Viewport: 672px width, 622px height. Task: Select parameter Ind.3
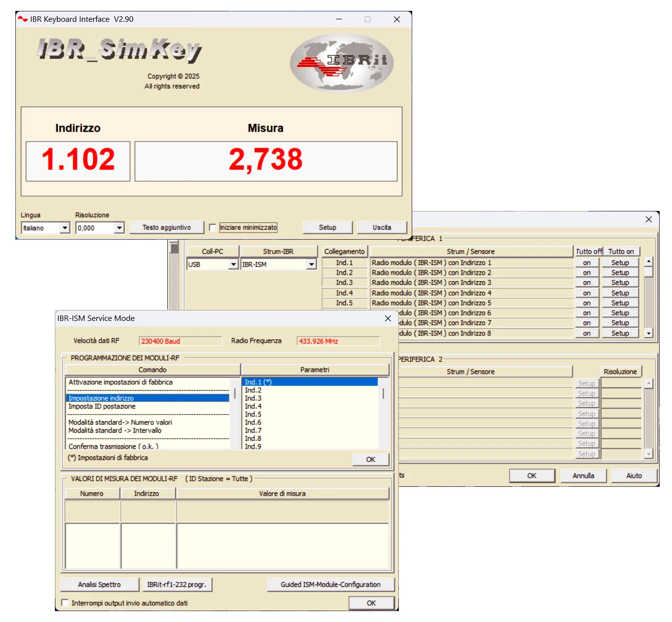310,398
